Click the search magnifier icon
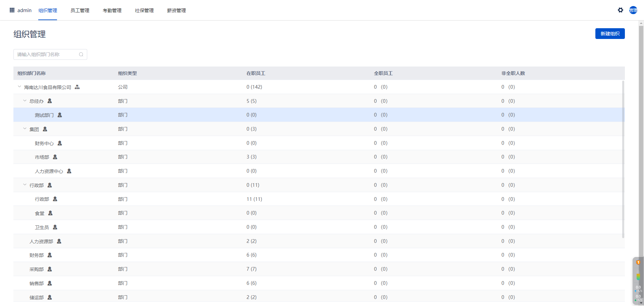The width and height of the screenshot is (644, 306). tap(81, 54)
